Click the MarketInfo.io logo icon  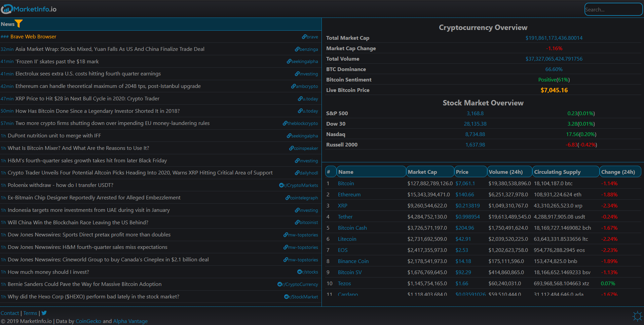(x=7, y=9)
